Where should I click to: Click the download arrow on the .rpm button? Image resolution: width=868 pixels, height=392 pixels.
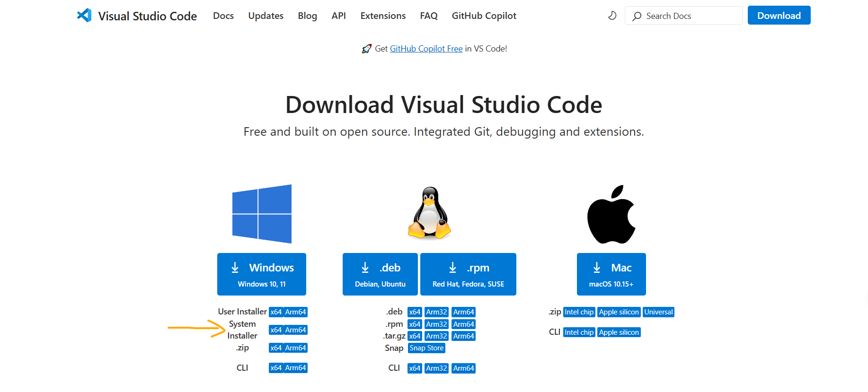pos(452,268)
